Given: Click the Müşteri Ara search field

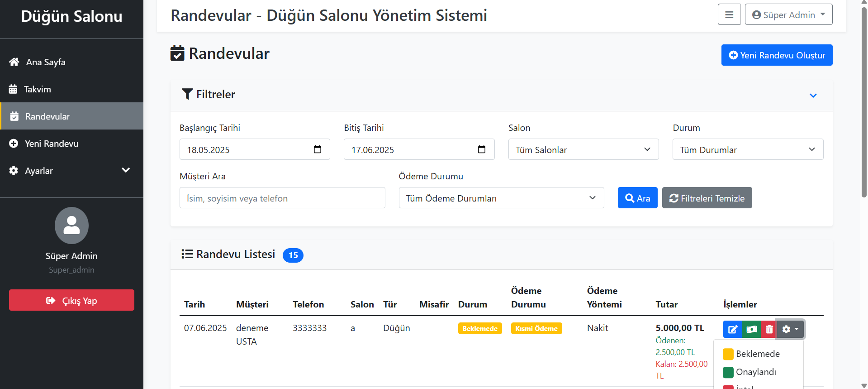Looking at the screenshot, I should click(x=282, y=198).
